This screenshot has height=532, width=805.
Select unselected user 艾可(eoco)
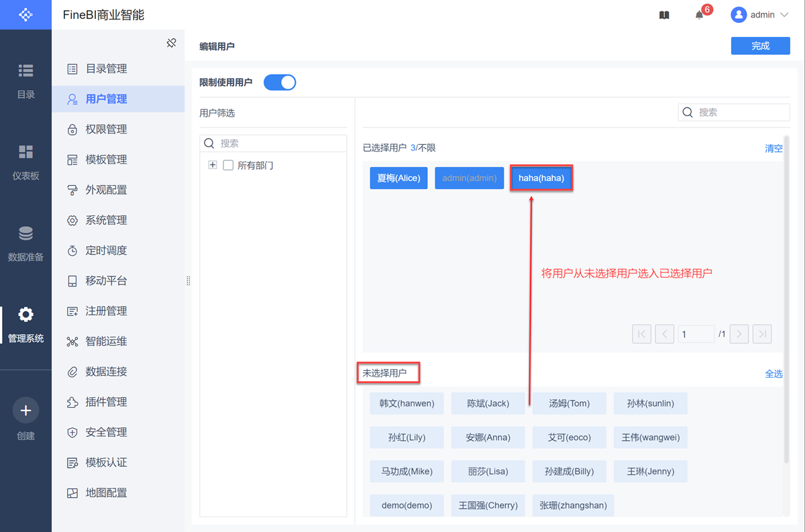[x=569, y=437]
